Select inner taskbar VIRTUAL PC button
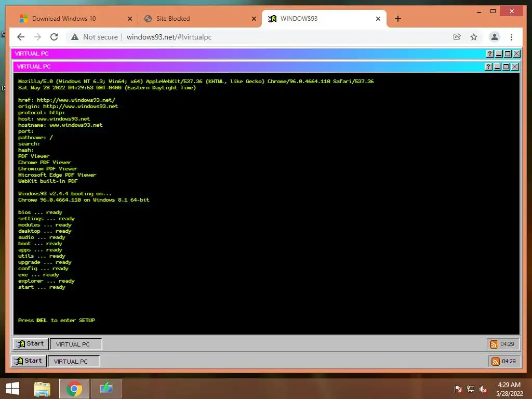Image resolution: width=532 pixels, height=399 pixels. pos(76,344)
